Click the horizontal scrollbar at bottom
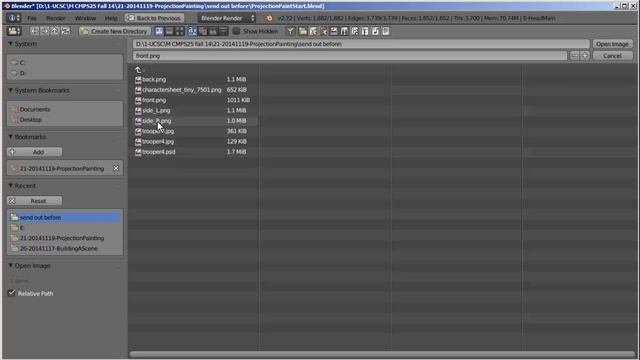 [382, 355]
